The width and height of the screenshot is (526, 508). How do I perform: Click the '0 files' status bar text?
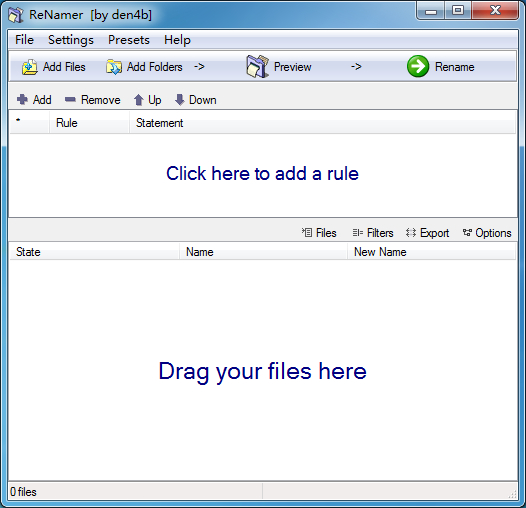tap(23, 492)
